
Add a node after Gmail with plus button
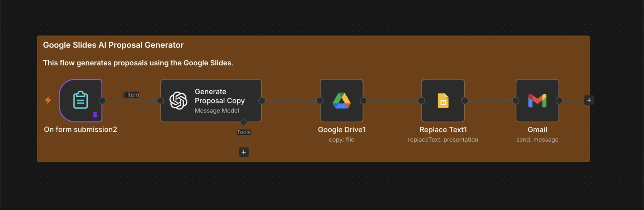tap(589, 100)
